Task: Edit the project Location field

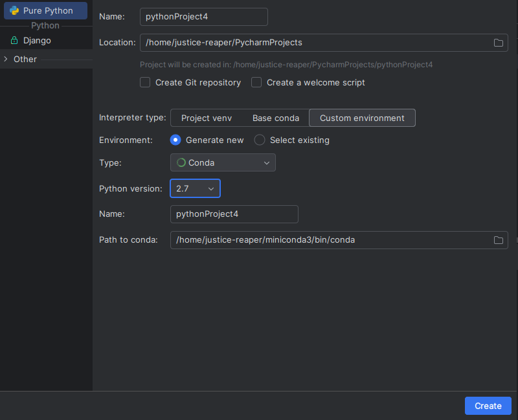Action: [324, 43]
